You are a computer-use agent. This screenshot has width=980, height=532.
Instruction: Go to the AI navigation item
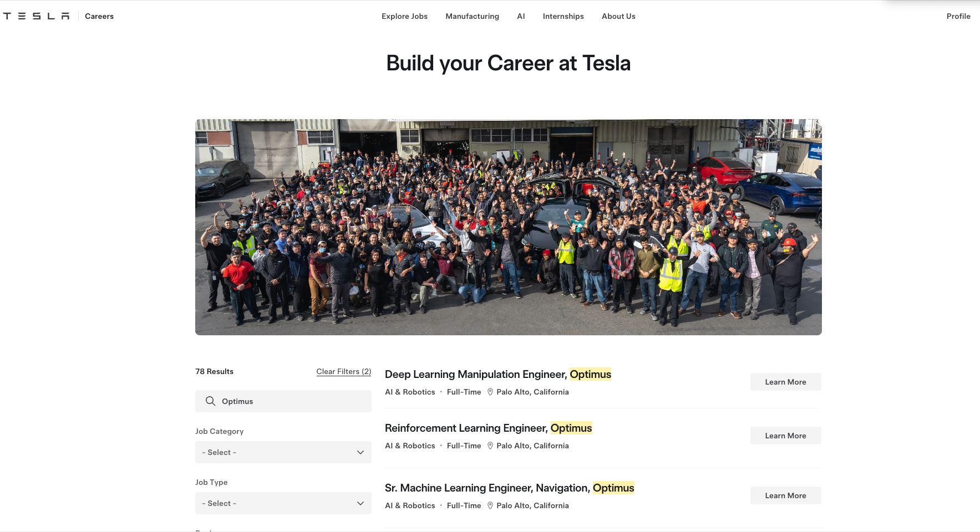tap(521, 16)
